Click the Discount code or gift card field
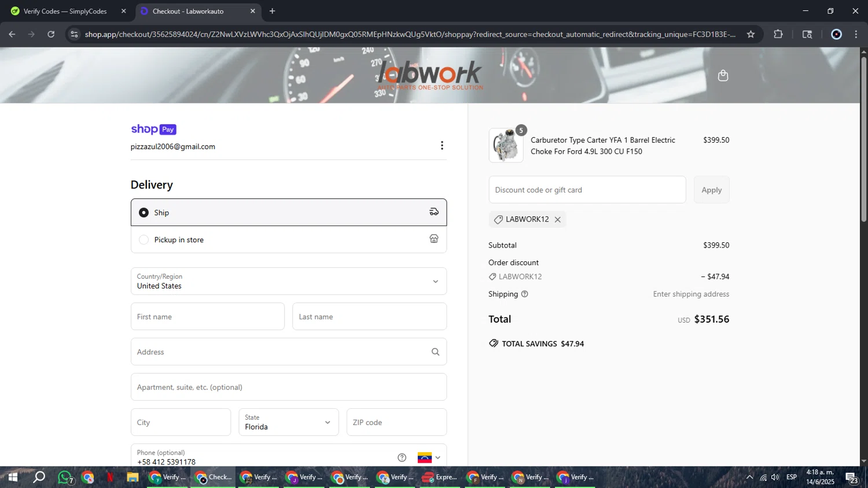The height and width of the screenshot is (488, 868). click(x=587, y=190)
